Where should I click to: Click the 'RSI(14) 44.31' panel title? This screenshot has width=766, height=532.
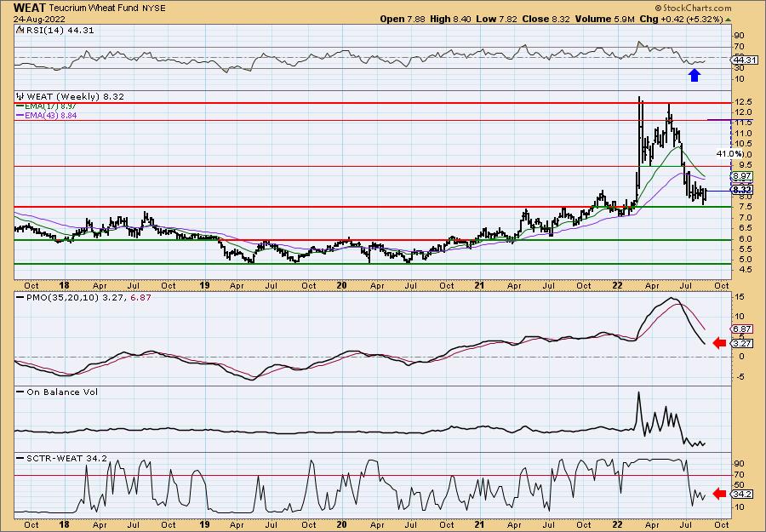(60, 30)
